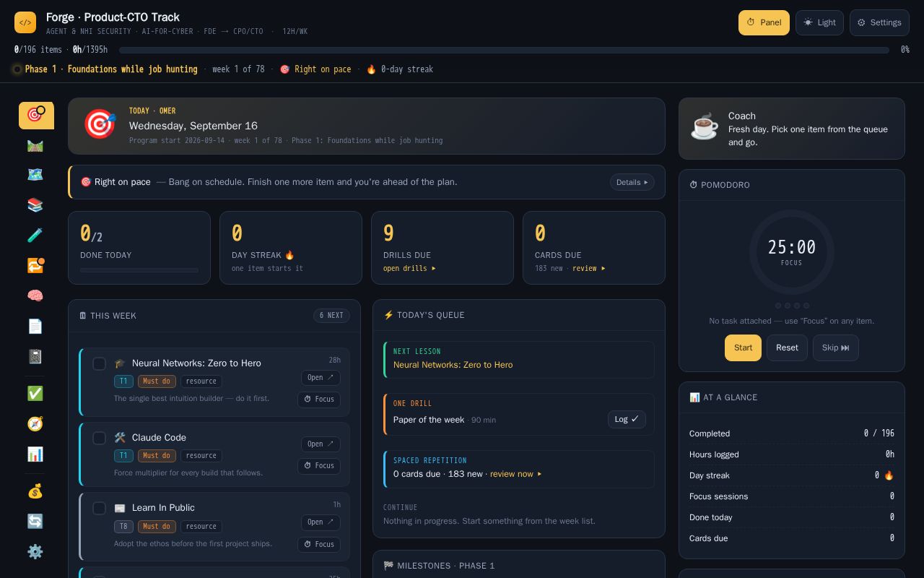Open the orange repeat drills sidebar icon
The image size is (924, 578).
[35, 266]
